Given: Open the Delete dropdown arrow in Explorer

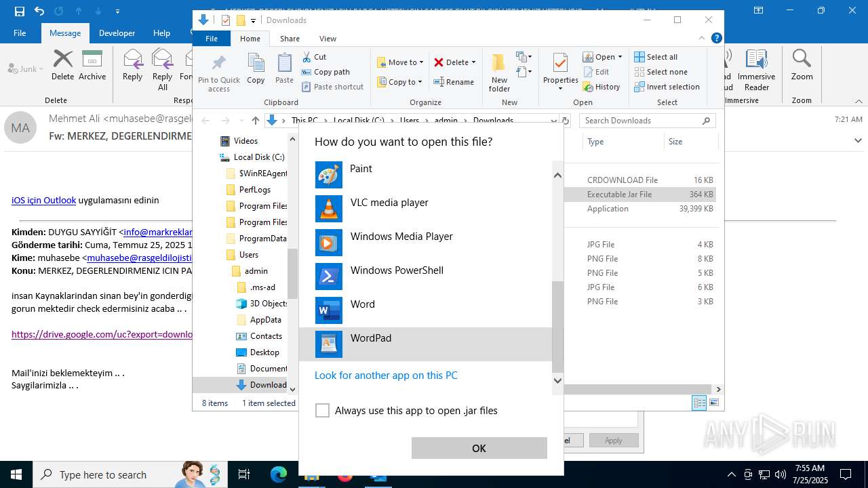Looking at the screenshot, I should click(x=473, y=62).
